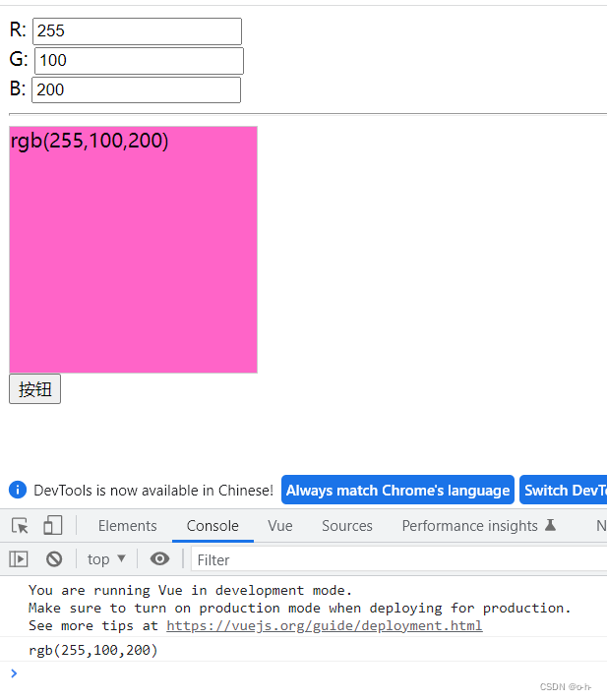This screenshot has height=700, width=607.
Task: Click the pink rgb color box
Action: tap(133, 250)
